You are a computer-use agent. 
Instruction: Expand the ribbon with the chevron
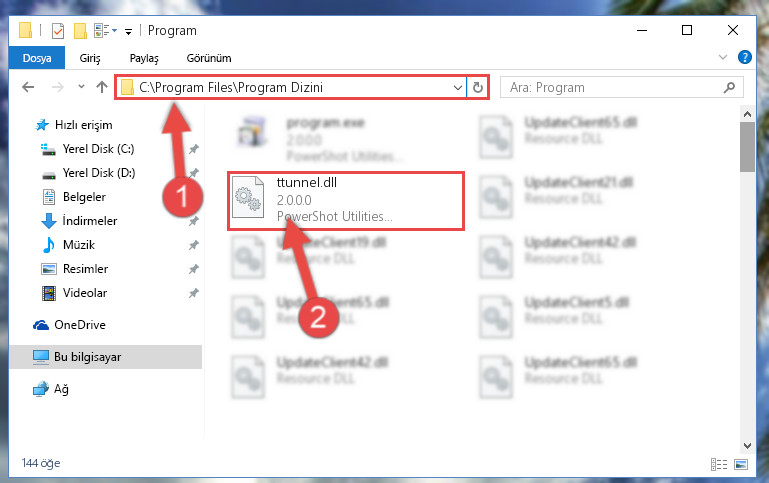point(722,57)
